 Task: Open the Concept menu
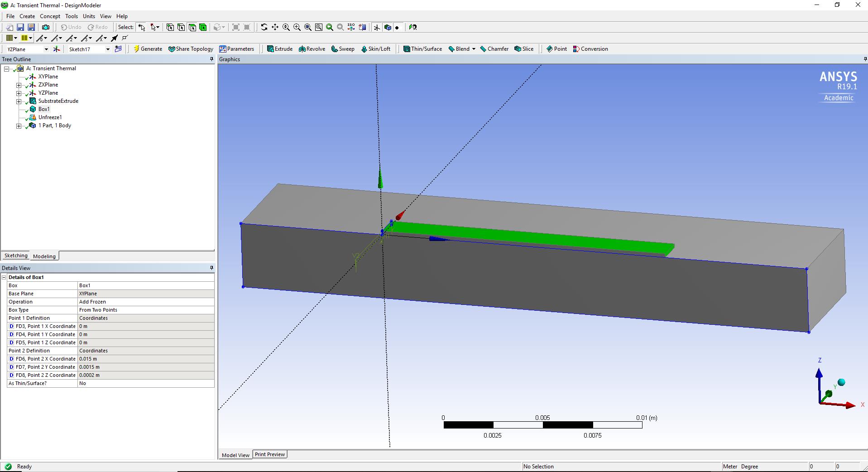[50, 16]
